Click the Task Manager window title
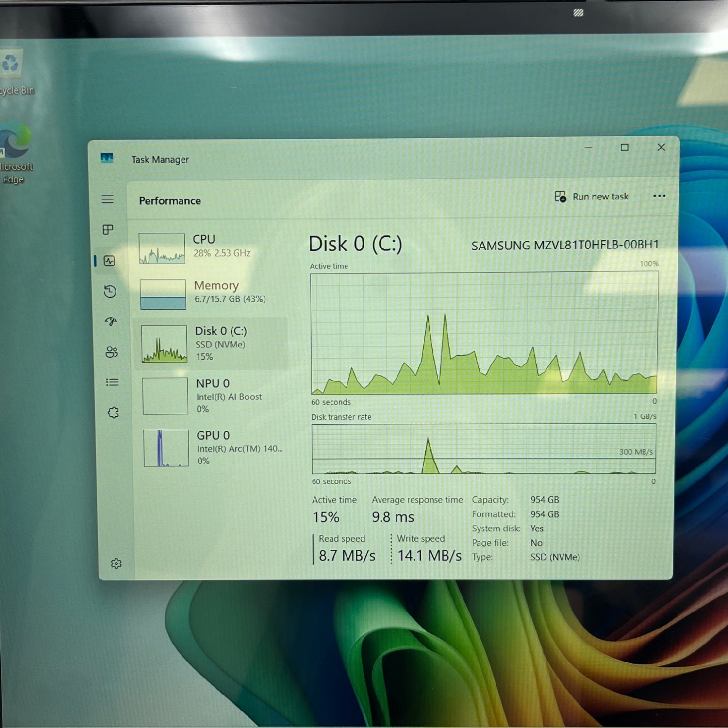Image resolution: width=728 pixels, height=728 pixels. tap(160, 159)
